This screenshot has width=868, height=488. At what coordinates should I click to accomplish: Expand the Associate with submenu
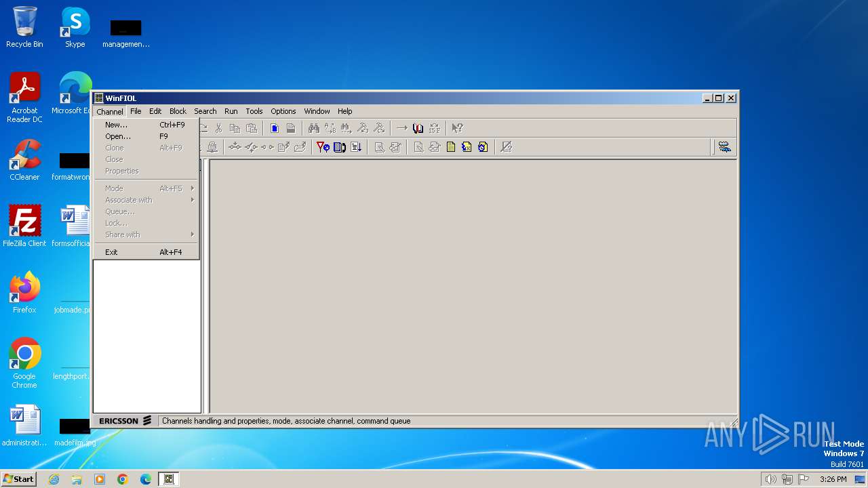coord(146,200)
